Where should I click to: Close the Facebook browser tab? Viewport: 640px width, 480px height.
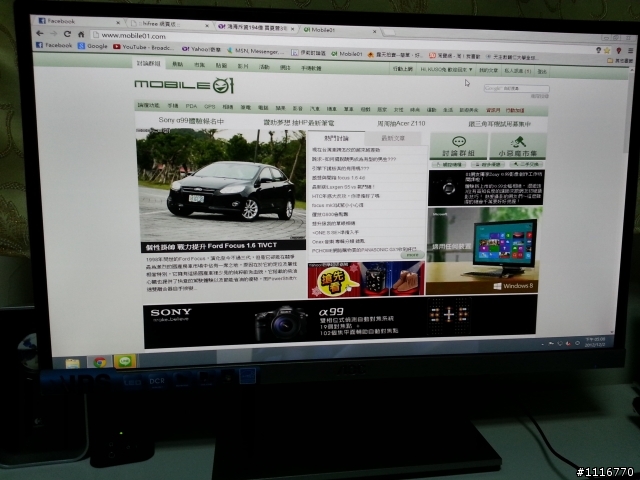(118, 23)
